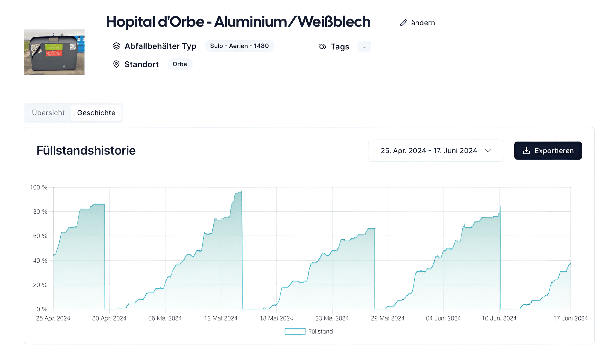
Task: Click the layers icon beside Abfallbehälter Typ
Action: pyautogui.click(x=116, y=46)
